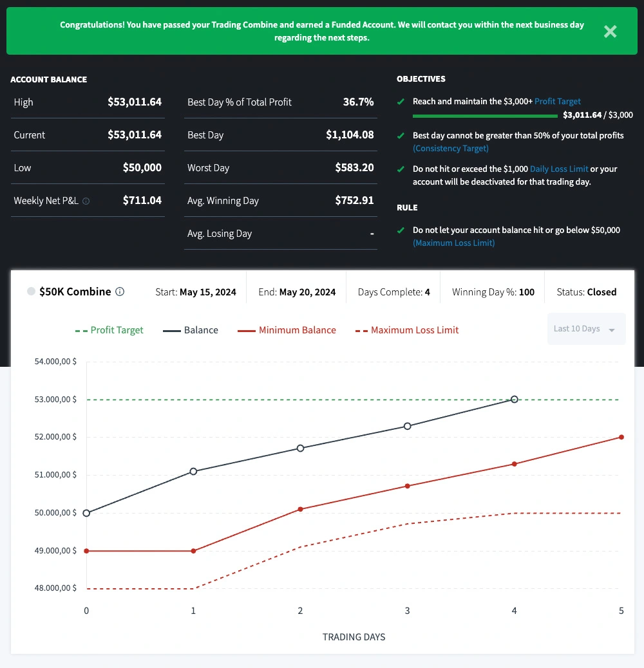Open the Profit Target link
Viewport: 644px width, 668px height.
click(x=557, y=102)
